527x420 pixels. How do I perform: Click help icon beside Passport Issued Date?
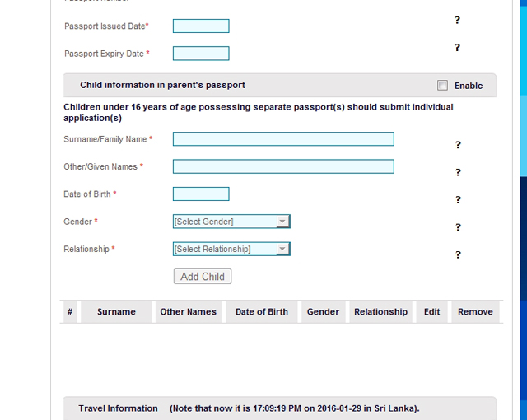(x=458, y=20)
